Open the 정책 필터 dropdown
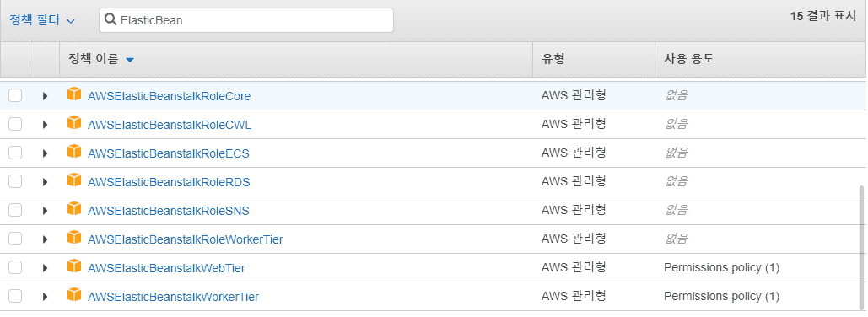Viewport: 868px width, 317px height. point(42,20)
